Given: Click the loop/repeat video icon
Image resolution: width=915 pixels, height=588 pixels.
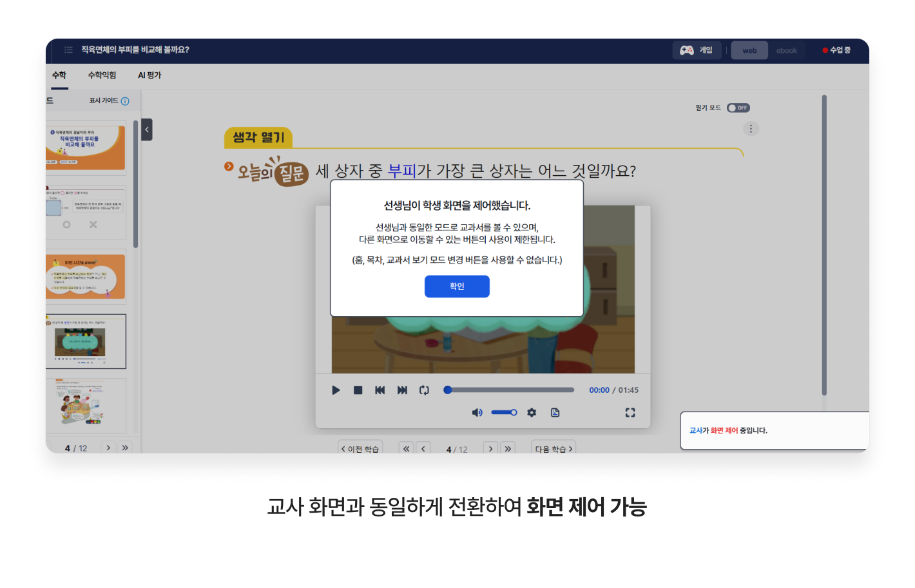Looking at the screenshot, I should pyautogui.click(x=424, y=390).
